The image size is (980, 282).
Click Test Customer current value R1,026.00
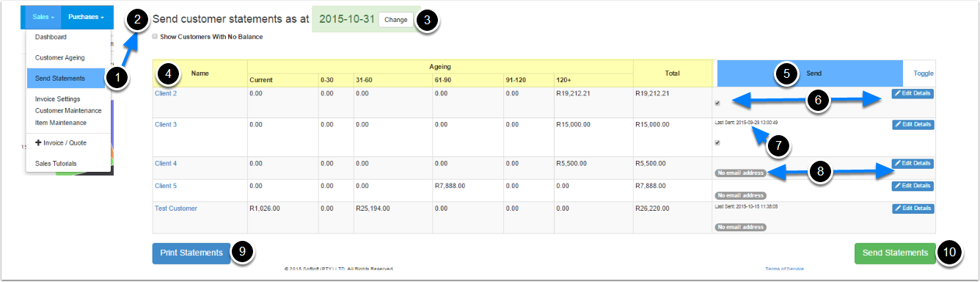coord(265,209)
